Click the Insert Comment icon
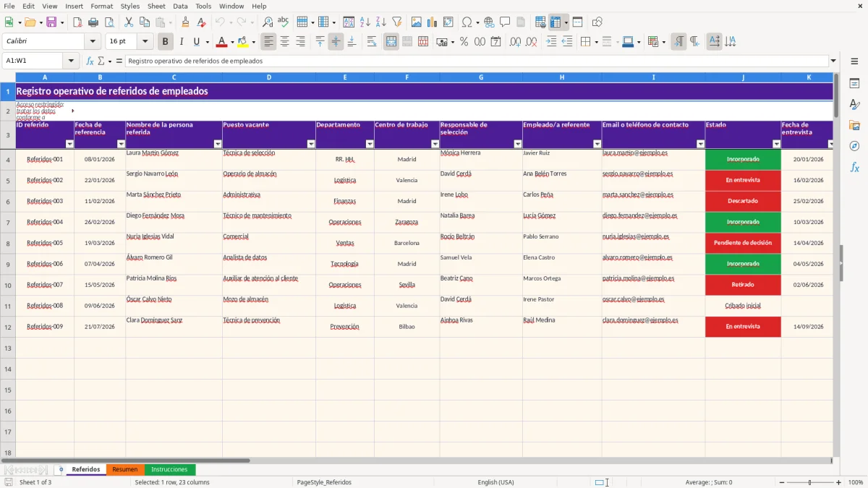Viewport: 868px width, 488px height. point(505,22)
